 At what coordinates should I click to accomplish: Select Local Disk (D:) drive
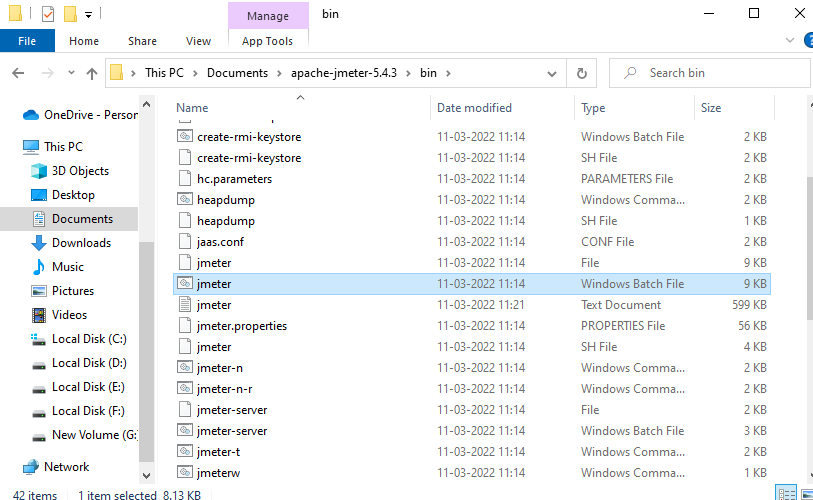[78, 363]
